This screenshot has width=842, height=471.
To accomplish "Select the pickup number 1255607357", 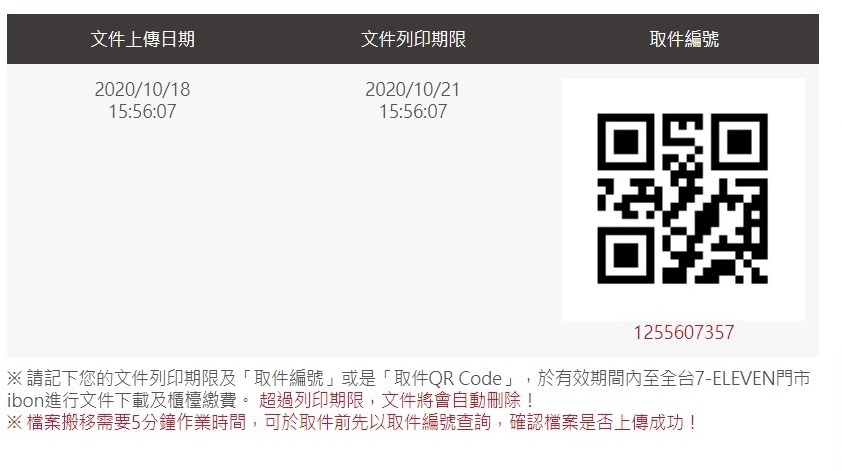I will click(x=684, y=332).
